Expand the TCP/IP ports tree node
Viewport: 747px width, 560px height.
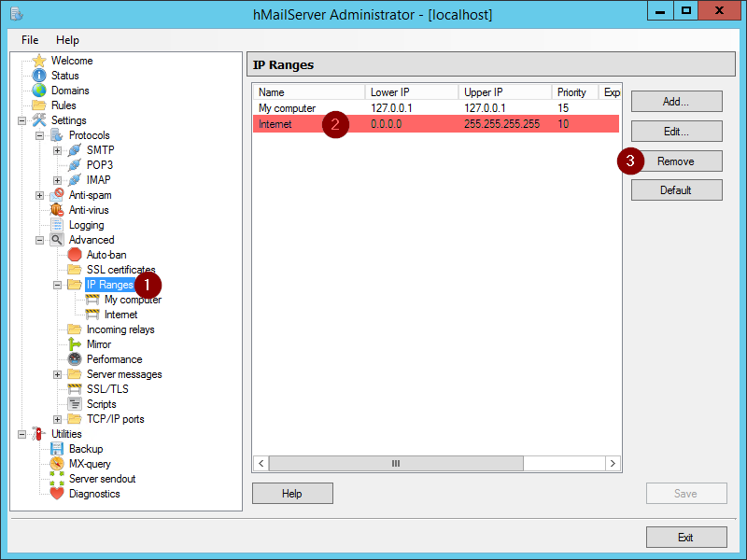pyautogui.click(x=57, y=419)
